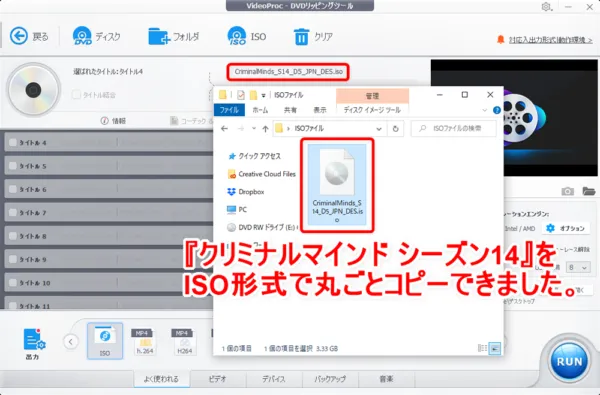Select MP4 H264 output format

coord(184,341)
